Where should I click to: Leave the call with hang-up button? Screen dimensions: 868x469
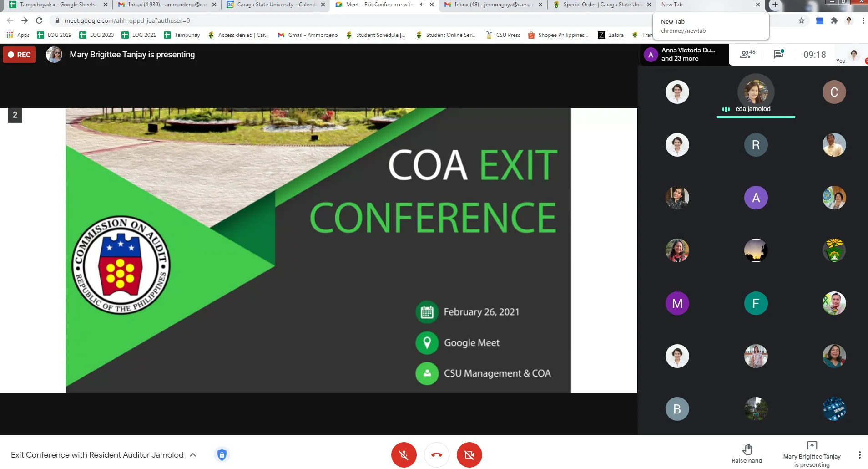tap(436, 454)
